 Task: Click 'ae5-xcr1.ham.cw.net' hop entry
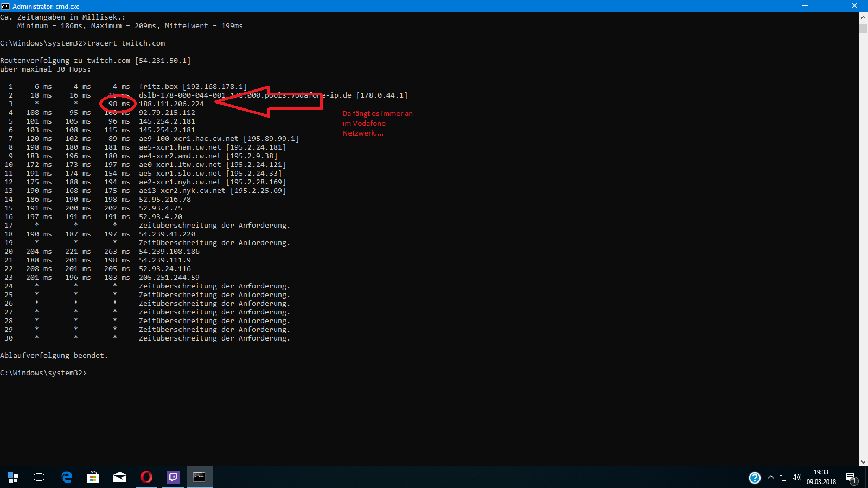click(212, 147)
